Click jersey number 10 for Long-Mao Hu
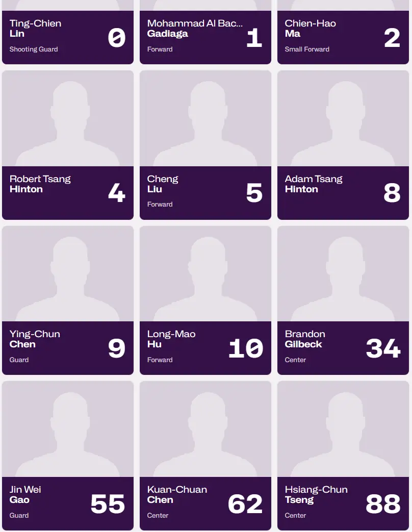 [x=246, y=348]
